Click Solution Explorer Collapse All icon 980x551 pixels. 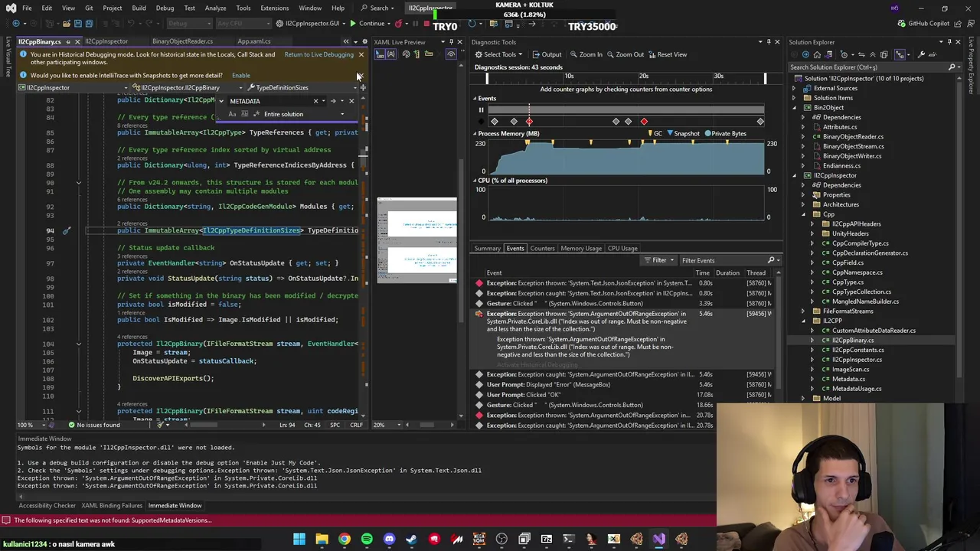[x=873, y=54]
